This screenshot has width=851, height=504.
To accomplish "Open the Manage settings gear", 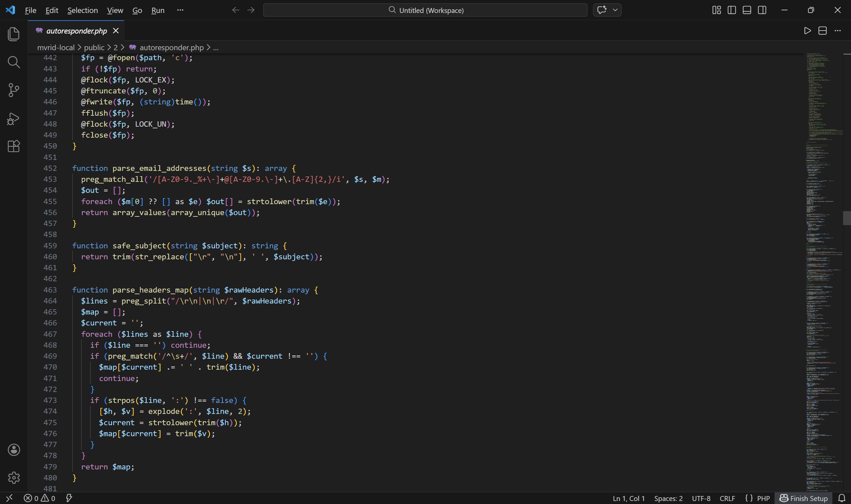I will pyautogui.click(x=14, y=477).
